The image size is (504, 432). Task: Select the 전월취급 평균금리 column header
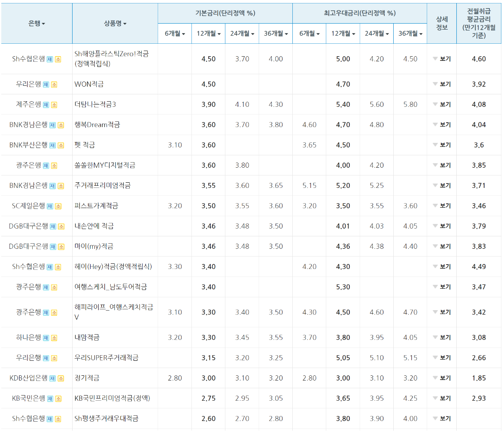[479, 23]
